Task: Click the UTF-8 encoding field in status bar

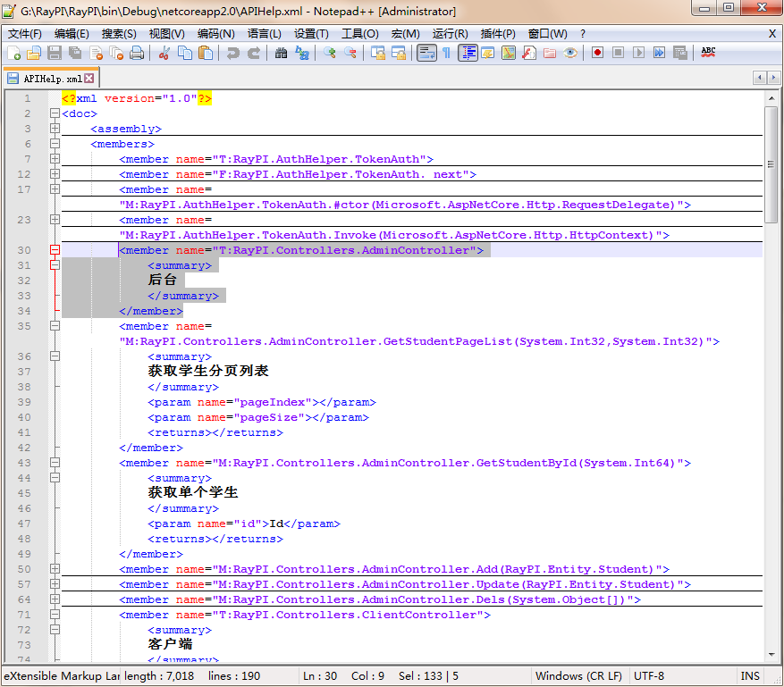Action: coord(649,676)
